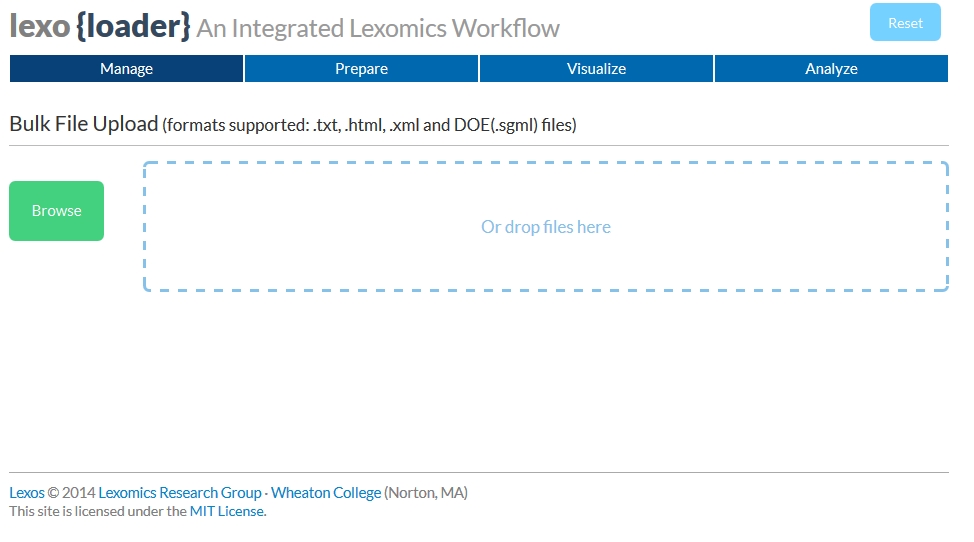Click the green Browse button

coord(57,211)
